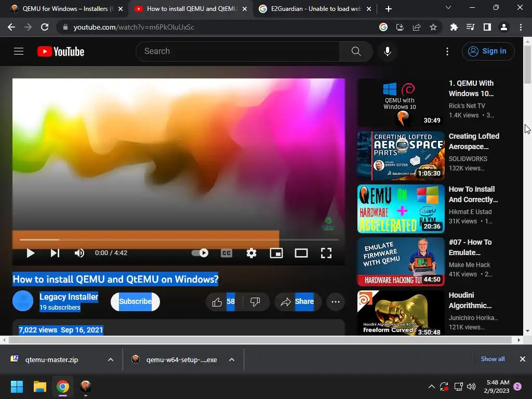Open Chrome three-dot main menu
Screen dimensions: 532x399
(521, 27)
